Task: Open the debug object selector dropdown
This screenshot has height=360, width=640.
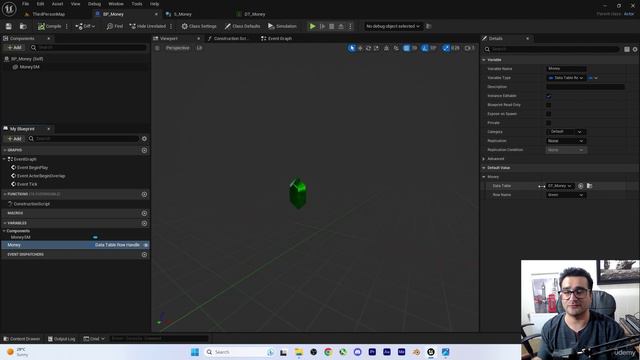Action: point(393,26)
